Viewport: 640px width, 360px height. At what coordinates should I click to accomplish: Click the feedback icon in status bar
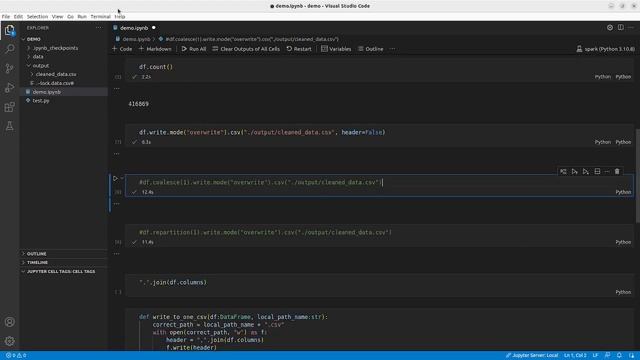(608, 356)
